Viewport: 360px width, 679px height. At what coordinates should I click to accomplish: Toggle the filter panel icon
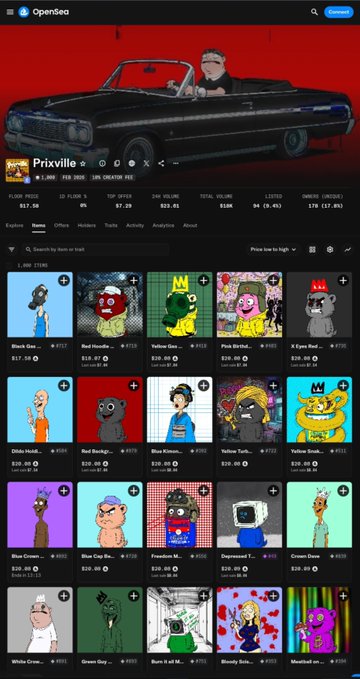pyautogui.click(x=12, y=249)
